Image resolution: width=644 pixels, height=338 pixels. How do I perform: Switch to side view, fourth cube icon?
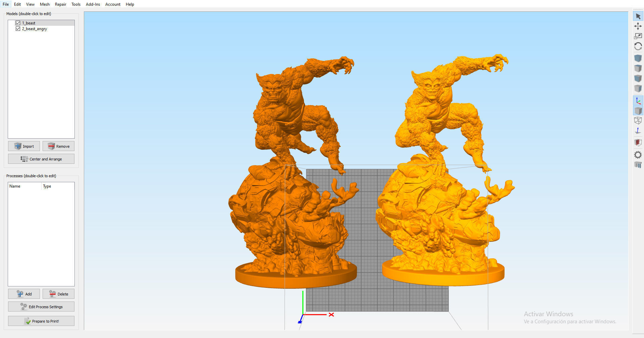(638, 88)
